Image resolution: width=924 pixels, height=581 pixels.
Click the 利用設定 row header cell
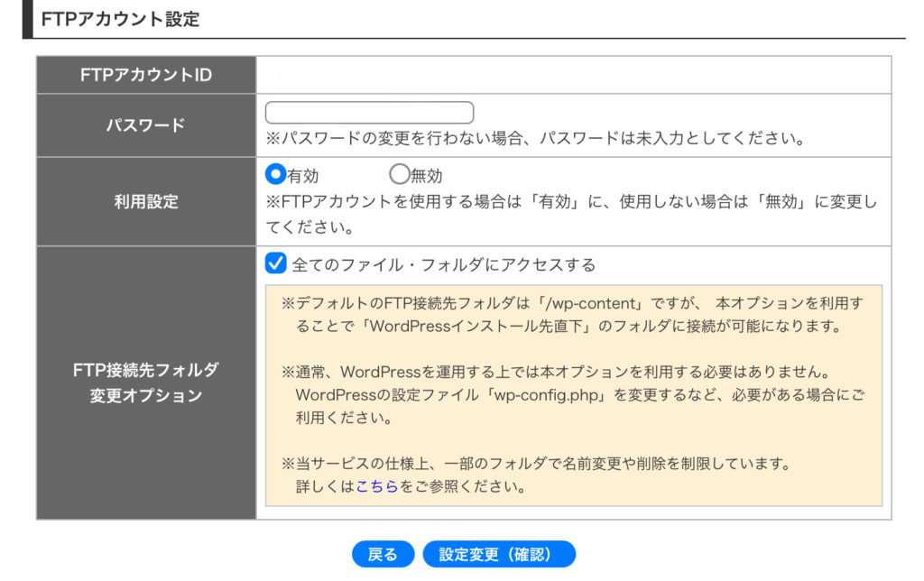click(x=146, y=201)
